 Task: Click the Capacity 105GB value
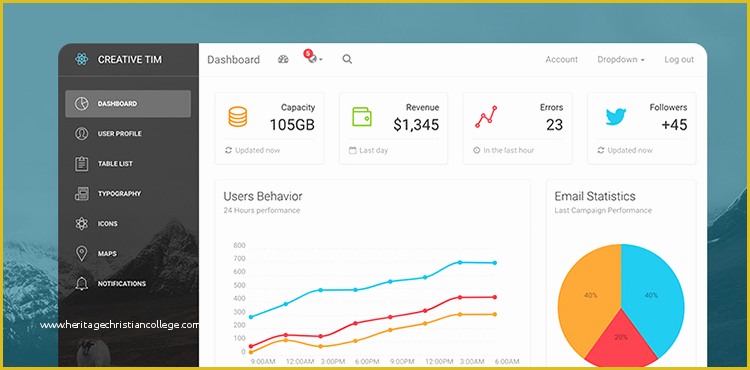coord(292,125)
